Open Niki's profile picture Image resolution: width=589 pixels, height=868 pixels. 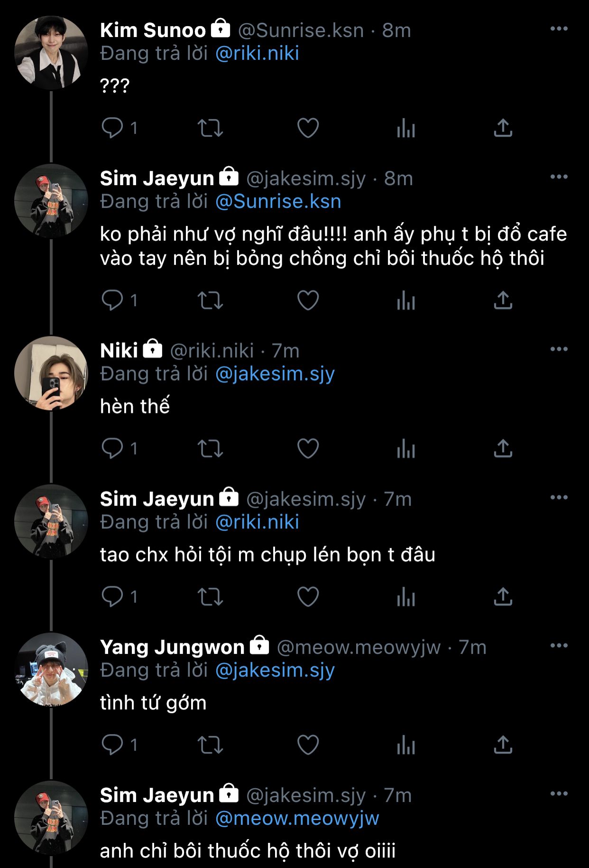coord(51,373)
